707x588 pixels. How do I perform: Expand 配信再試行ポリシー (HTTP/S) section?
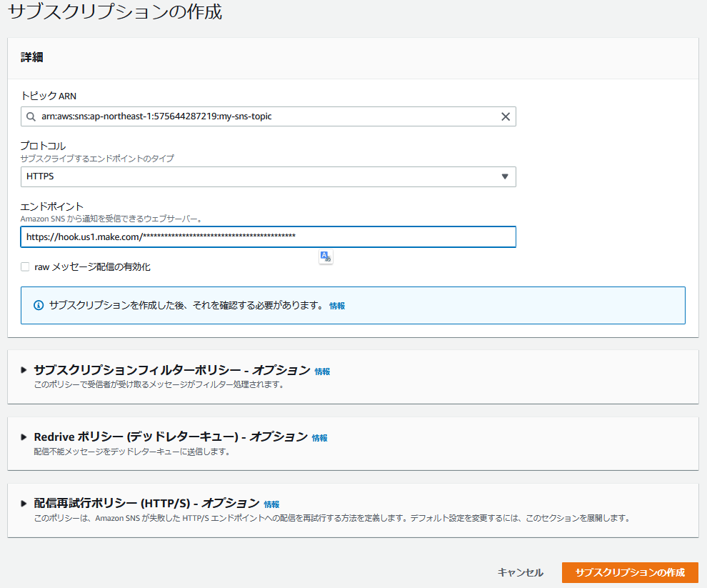pos(24,503)
